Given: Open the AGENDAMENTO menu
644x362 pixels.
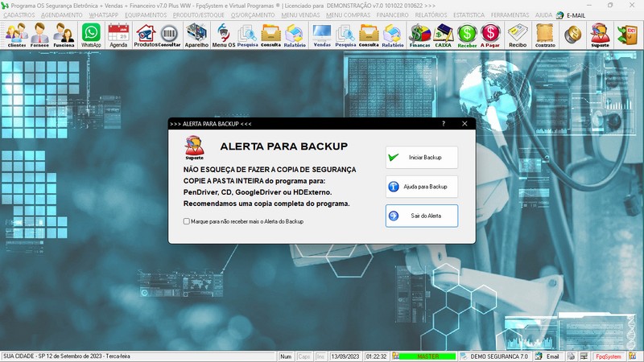Looking at the screenshot, I should point(62,14).
